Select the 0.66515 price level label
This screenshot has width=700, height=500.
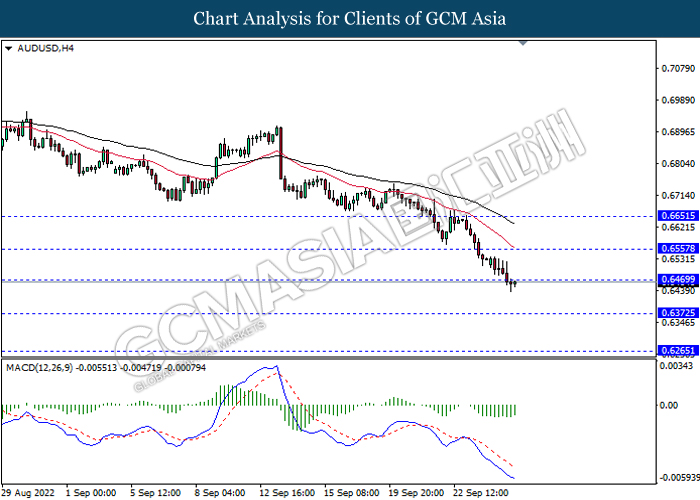click(x=678, y=216)
